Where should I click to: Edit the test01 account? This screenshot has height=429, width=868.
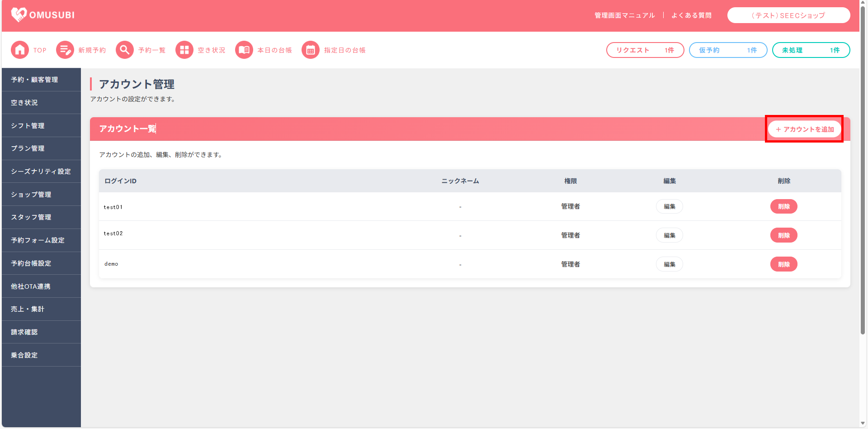[669, 206]
